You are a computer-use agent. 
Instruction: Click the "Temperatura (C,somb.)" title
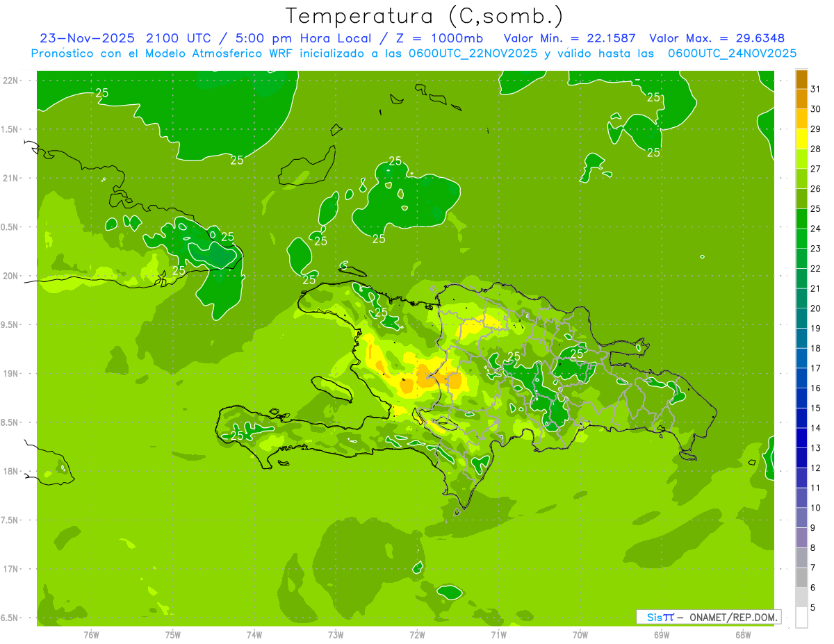coord(425,16)
